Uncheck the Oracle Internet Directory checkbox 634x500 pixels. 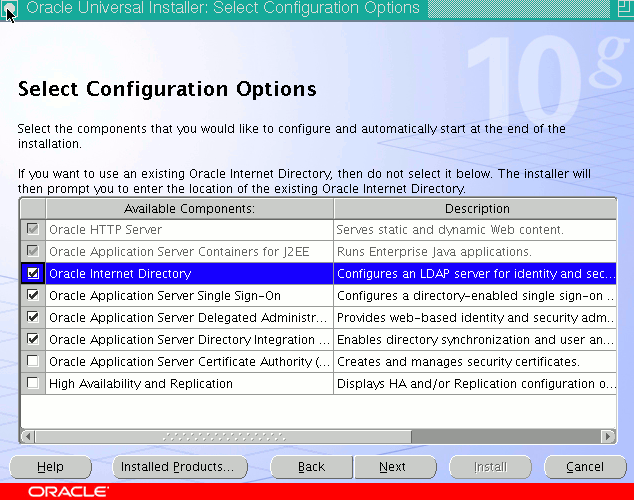click(x=33, y=273)
